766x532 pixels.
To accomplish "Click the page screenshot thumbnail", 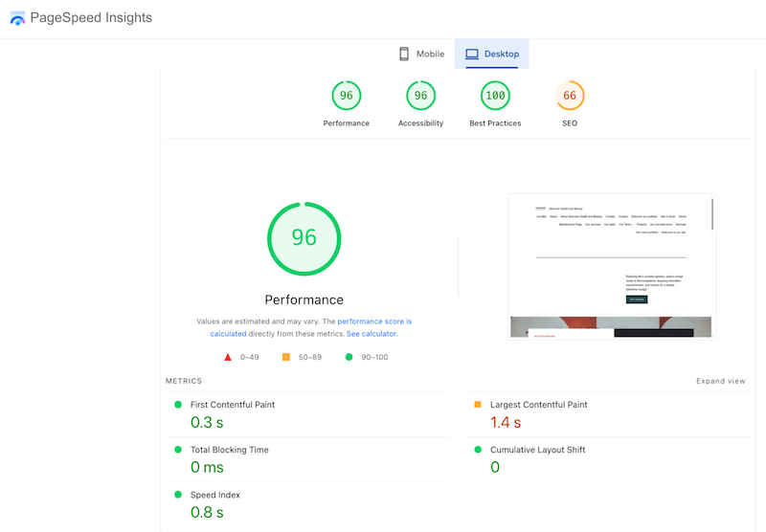I will (612, 266).
